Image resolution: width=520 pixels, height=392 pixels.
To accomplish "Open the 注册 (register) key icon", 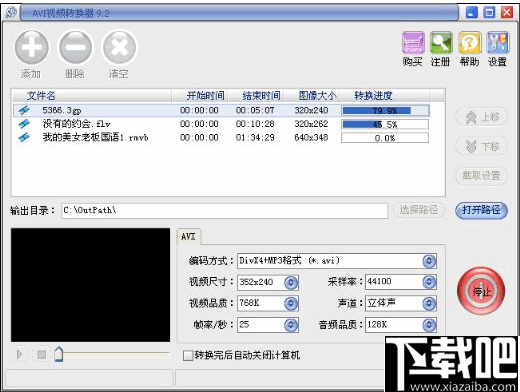I will (x=441, y=43).
